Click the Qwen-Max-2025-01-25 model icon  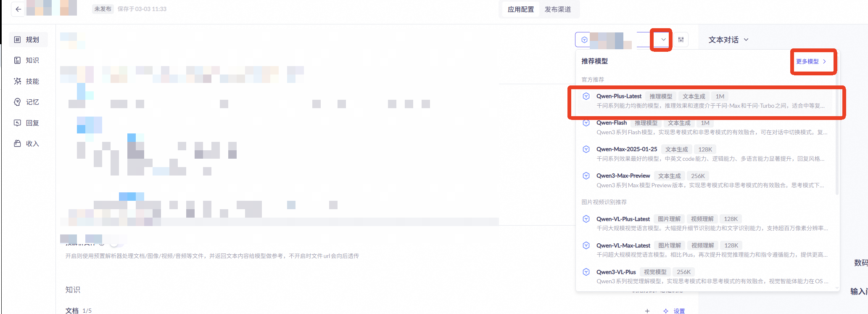pyautogui.click(x=586, y=149)
